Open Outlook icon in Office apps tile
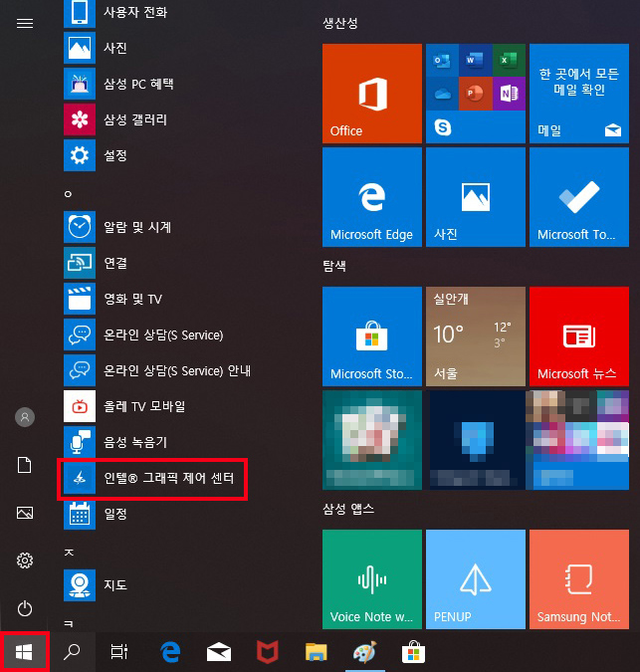Viewport: 640px width, 672px height. pos(442,61)
